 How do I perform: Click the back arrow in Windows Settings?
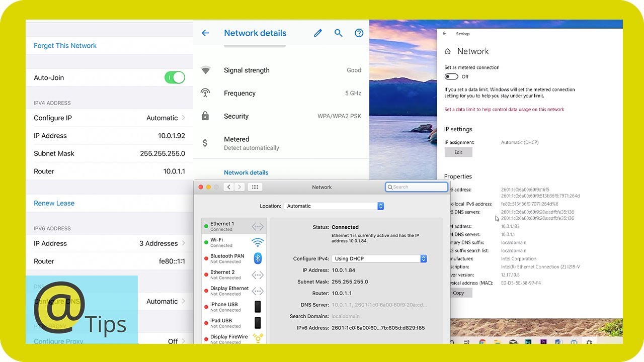(x=444, y=34)
